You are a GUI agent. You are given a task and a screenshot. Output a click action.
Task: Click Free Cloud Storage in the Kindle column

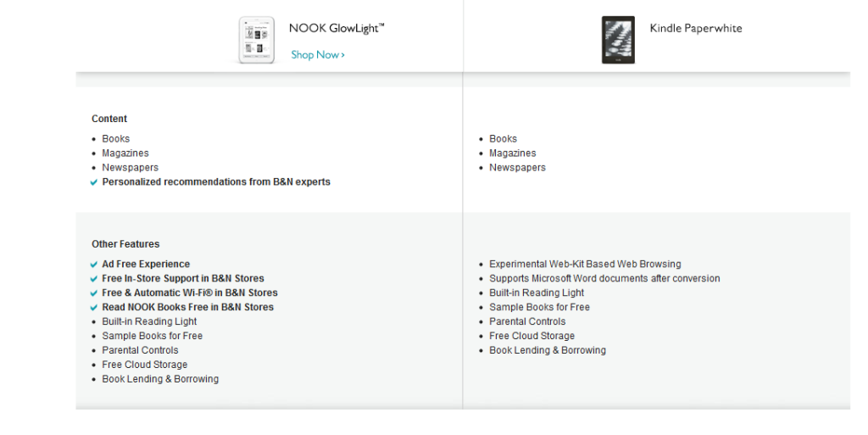point(531,337)
